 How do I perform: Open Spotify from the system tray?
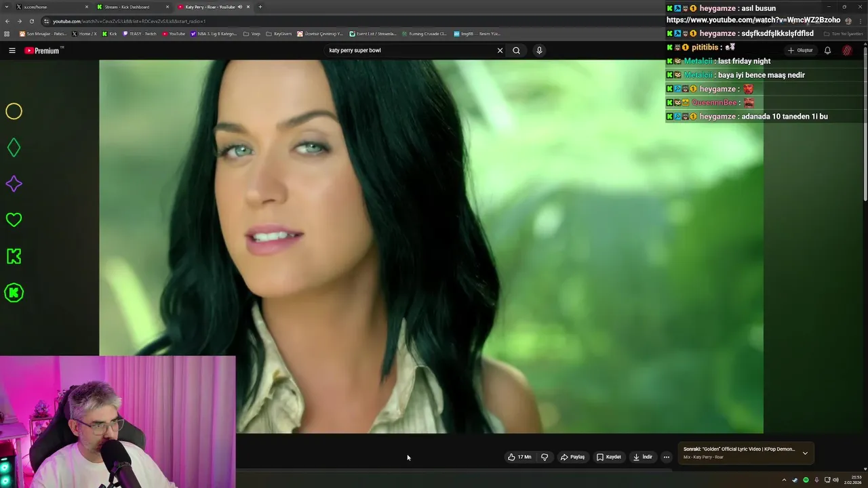click(x=806, y=480)
